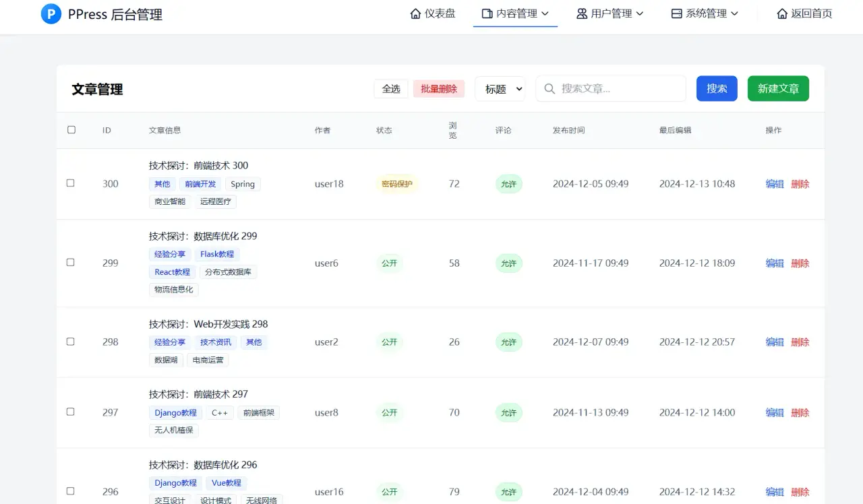Click the PPress logo icon

click(51, 13)
